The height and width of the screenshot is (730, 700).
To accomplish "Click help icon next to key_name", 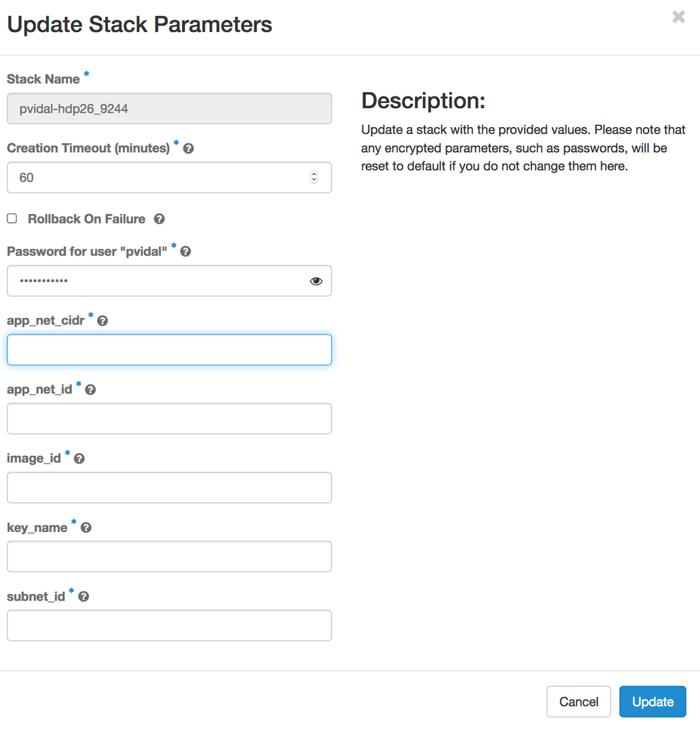I will pos(85,528).
